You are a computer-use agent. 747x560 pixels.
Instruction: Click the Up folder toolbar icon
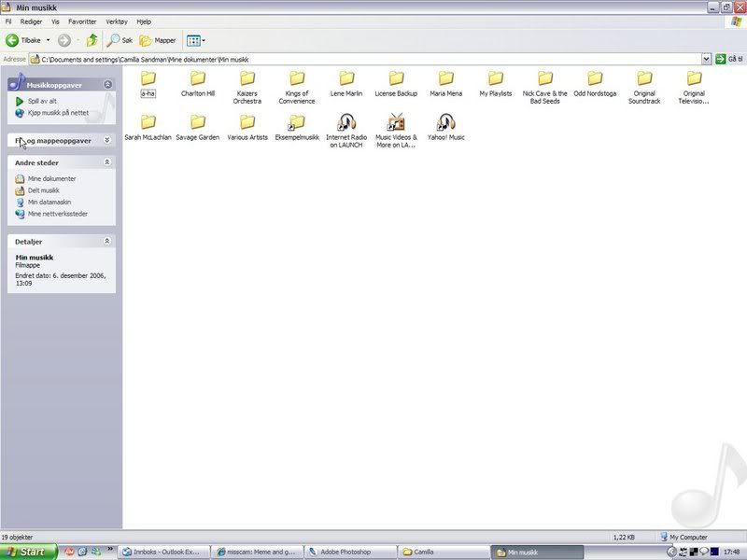click(92, 40)
